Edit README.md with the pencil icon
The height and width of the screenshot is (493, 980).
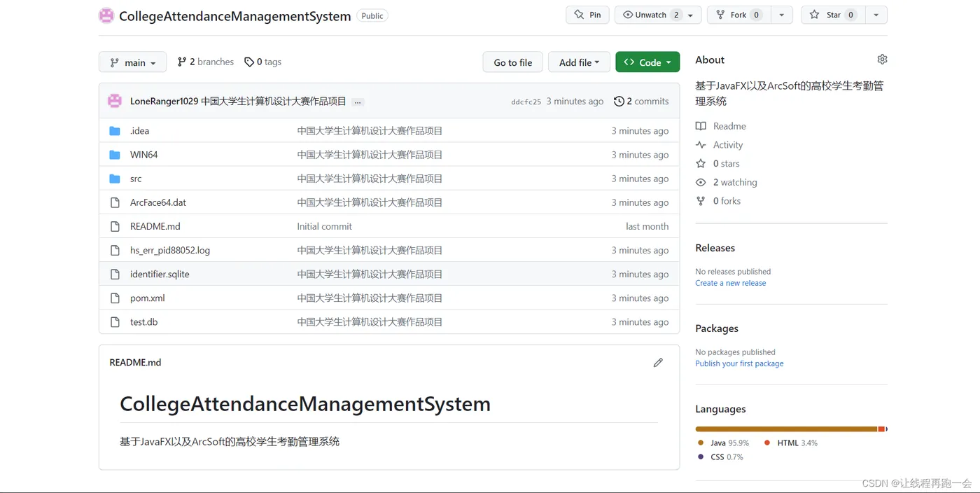pyautogui.click(x=658, y=363)
